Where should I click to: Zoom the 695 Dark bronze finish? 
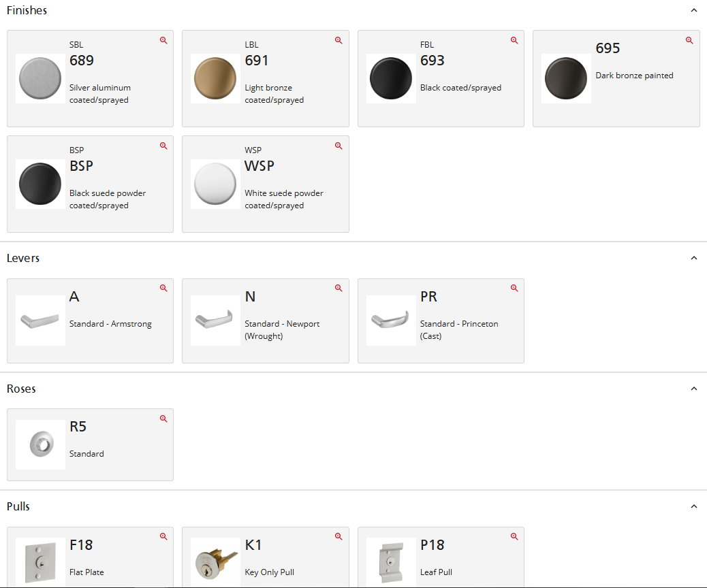(689, 40)
